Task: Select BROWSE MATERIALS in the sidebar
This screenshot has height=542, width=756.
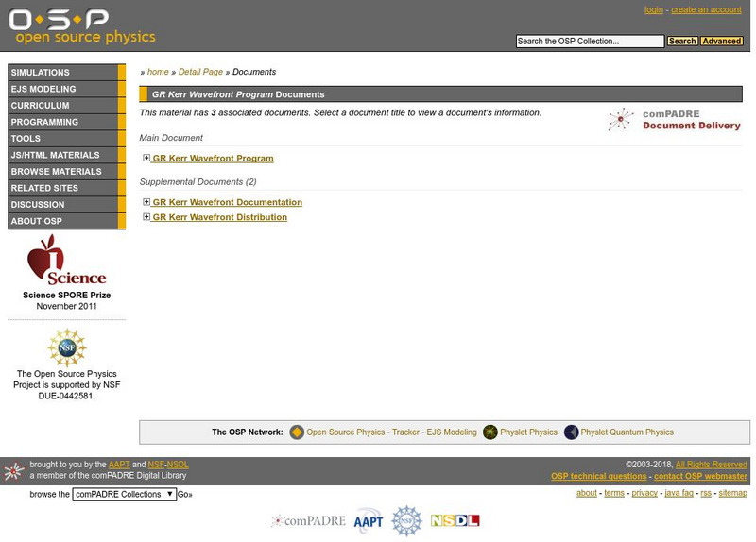Action: click(x=66, y=172)
